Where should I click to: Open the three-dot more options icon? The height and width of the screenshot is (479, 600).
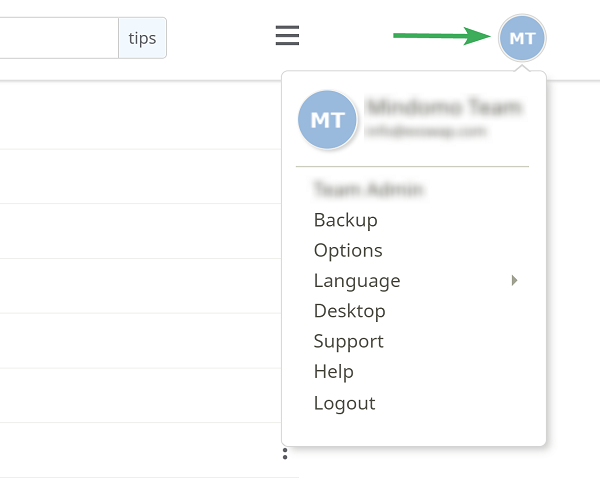(x=285, y=453)
